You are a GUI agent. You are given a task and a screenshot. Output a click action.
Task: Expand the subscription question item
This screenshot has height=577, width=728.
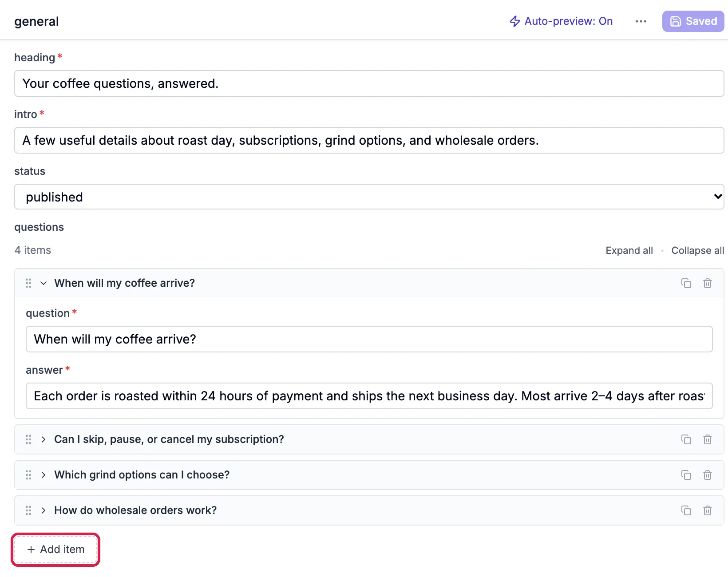click(x=44, y=439)
